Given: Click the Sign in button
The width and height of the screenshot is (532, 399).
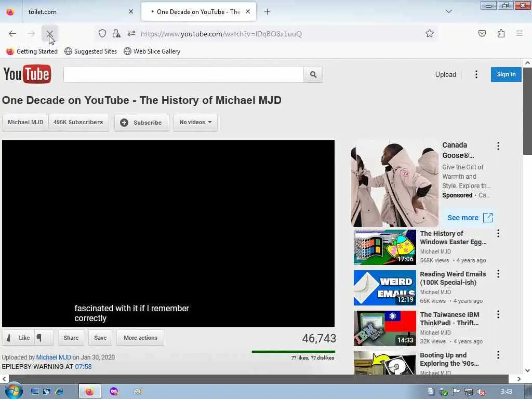Looking at the screenshot, I should click(x=506, y=74).
